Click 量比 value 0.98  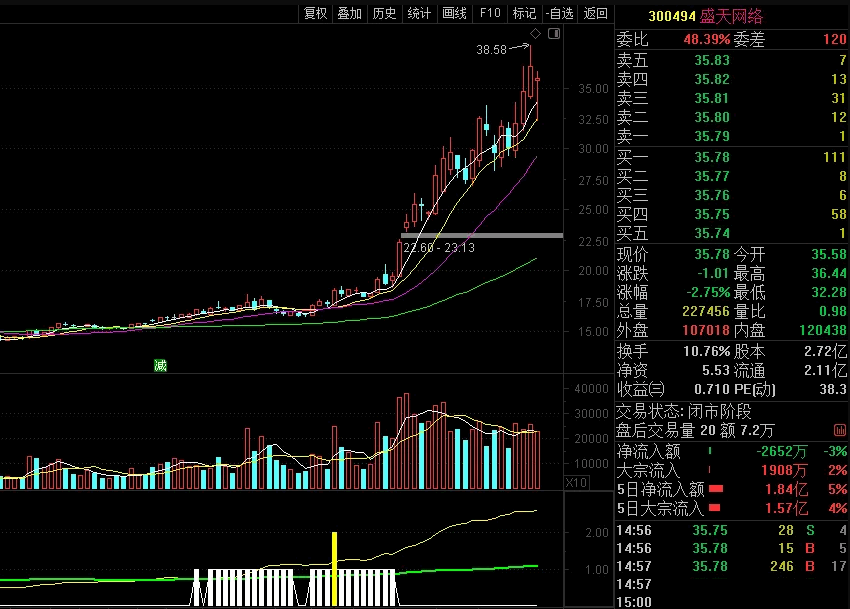click(833, 311)
